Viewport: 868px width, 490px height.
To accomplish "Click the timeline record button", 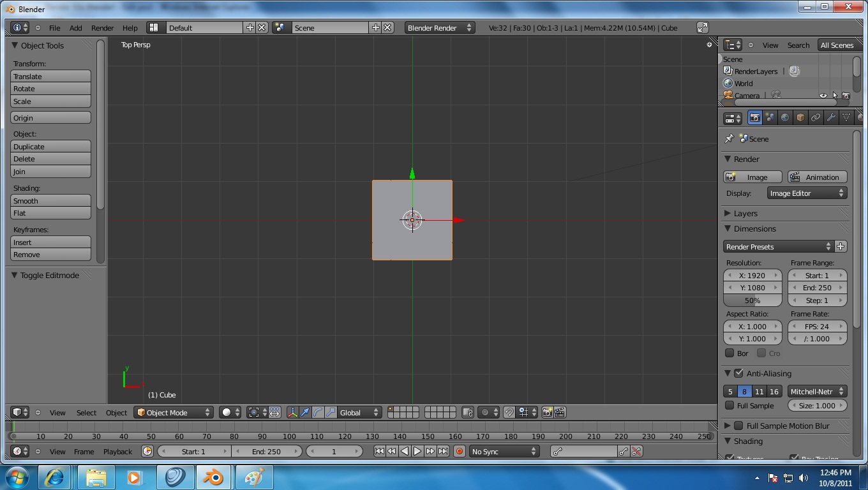I will [459, 452].
